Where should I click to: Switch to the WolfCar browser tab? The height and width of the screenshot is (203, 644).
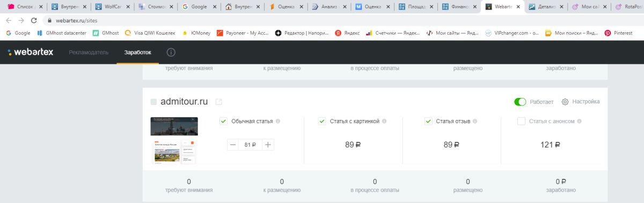(x=112, y=7)
